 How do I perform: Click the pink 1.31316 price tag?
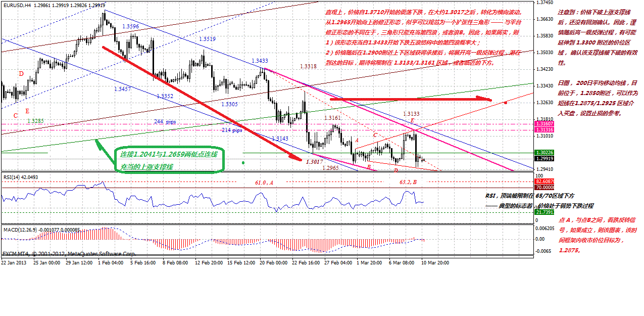point(544,130)
